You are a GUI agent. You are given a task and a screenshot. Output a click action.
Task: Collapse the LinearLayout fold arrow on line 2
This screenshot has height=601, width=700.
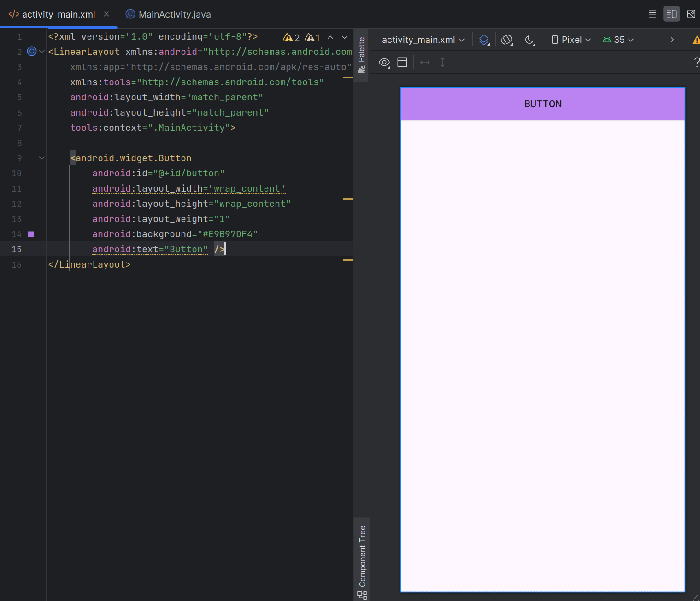pyautogui.click(x=42, y=52)
